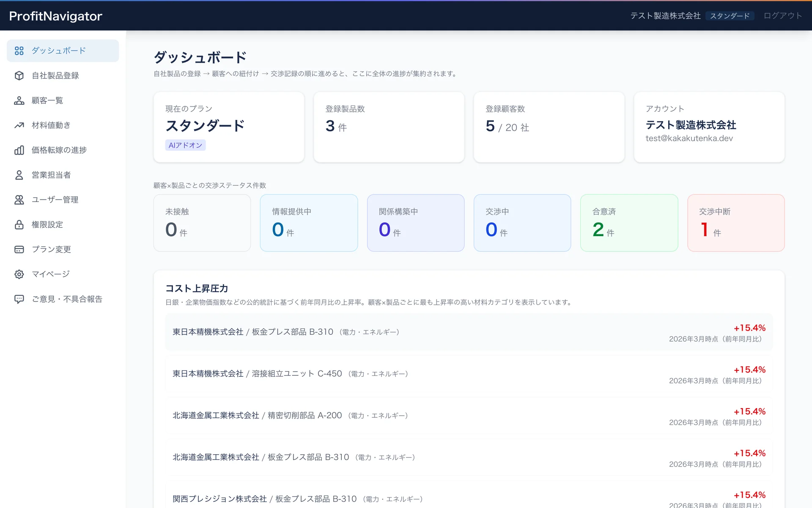Click the ダッシュボード page title

pyautogui.click(x=200, y=57)
